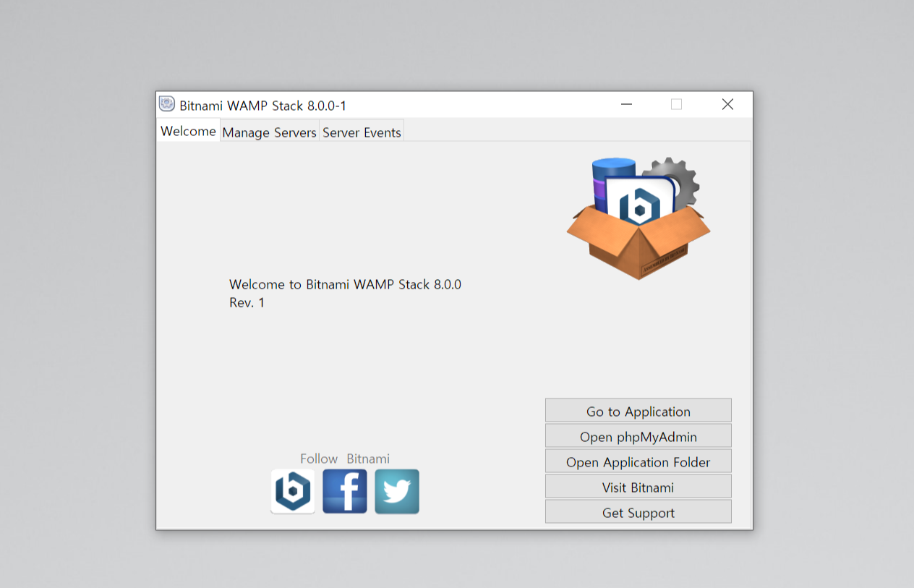This screenshot has height=588, width=914.
Task: Open the Server Events tab
Action: [x=362, y=132]
